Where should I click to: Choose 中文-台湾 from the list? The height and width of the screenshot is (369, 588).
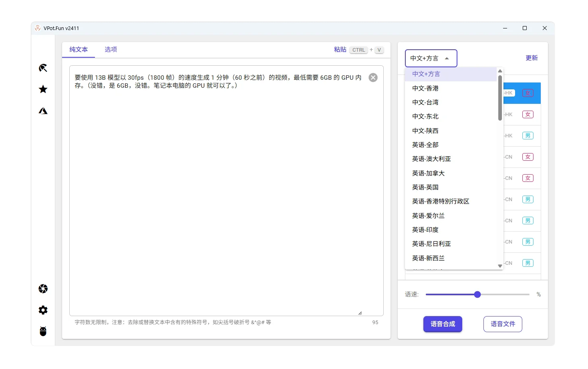pos(451,102)
